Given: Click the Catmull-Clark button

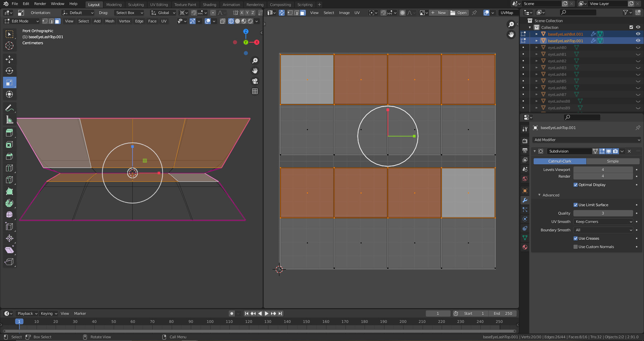Looking at the screenshot, I should tap(560, 161).
